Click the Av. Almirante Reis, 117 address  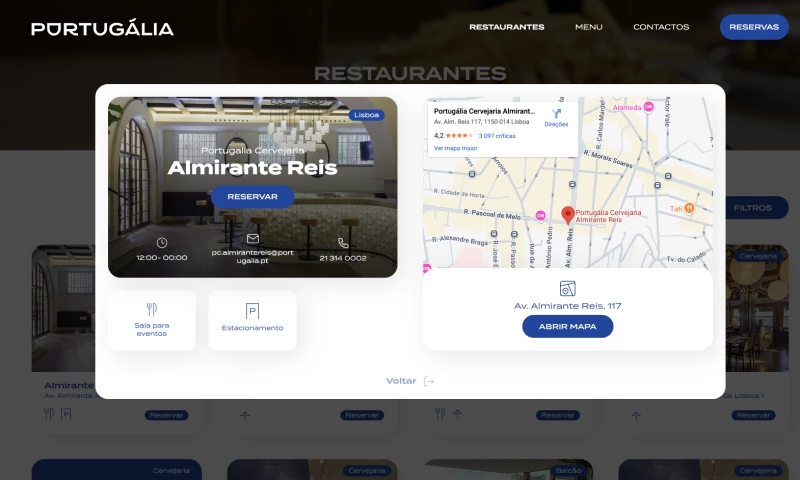[567, 306]
